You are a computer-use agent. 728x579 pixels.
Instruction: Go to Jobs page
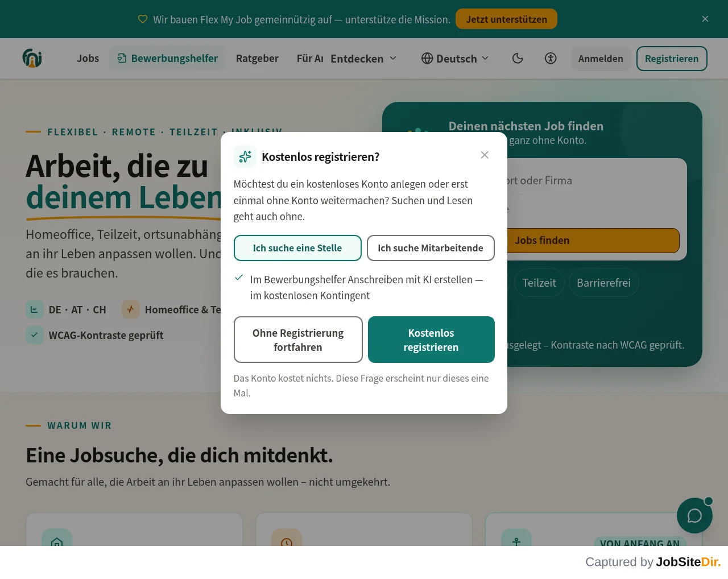point(88,59)
